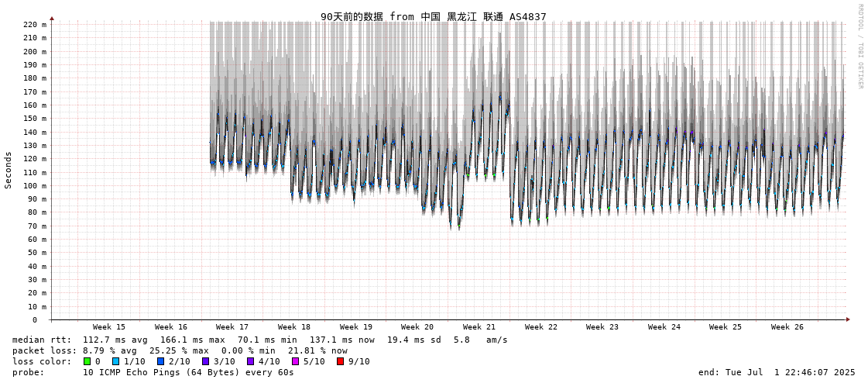Click the Week 17 axis label
868x383 pixels.
click(x=232, y=327)
